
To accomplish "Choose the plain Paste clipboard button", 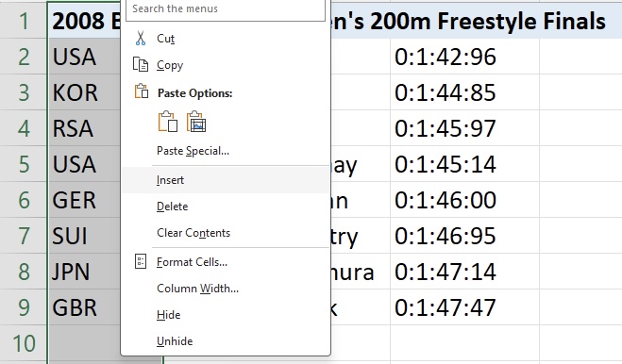I will (168, 122).
